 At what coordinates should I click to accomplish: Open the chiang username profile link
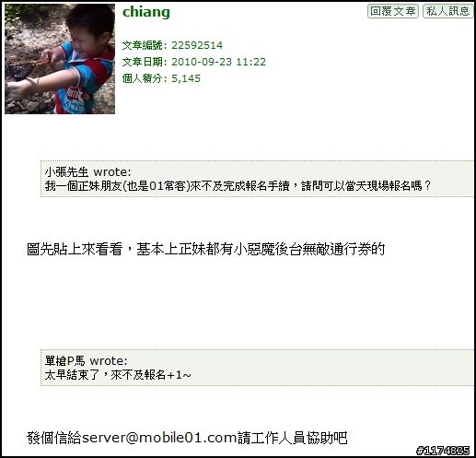(x=146, y=12)
